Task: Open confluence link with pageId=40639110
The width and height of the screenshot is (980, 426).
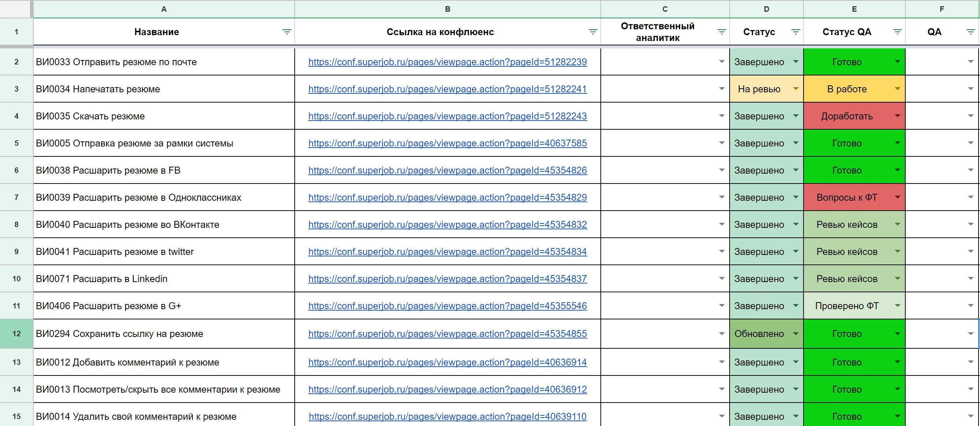Action: coord(447,416)
